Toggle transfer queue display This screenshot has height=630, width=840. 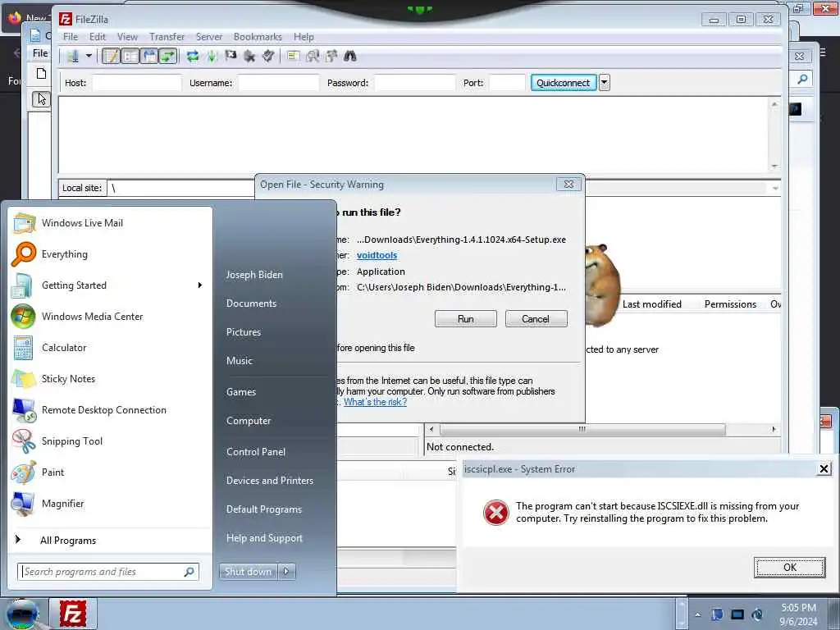pos(168,56)
